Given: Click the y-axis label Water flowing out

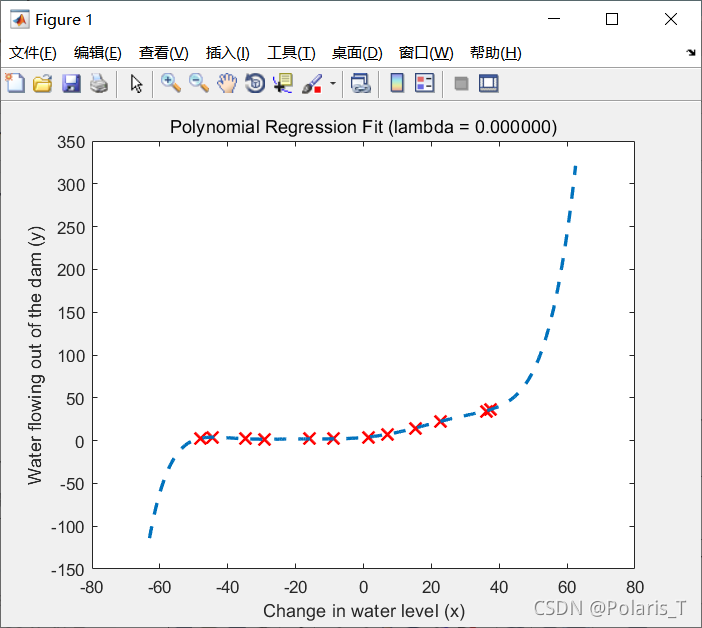Looking at the screenshot, I should point(35,355).
